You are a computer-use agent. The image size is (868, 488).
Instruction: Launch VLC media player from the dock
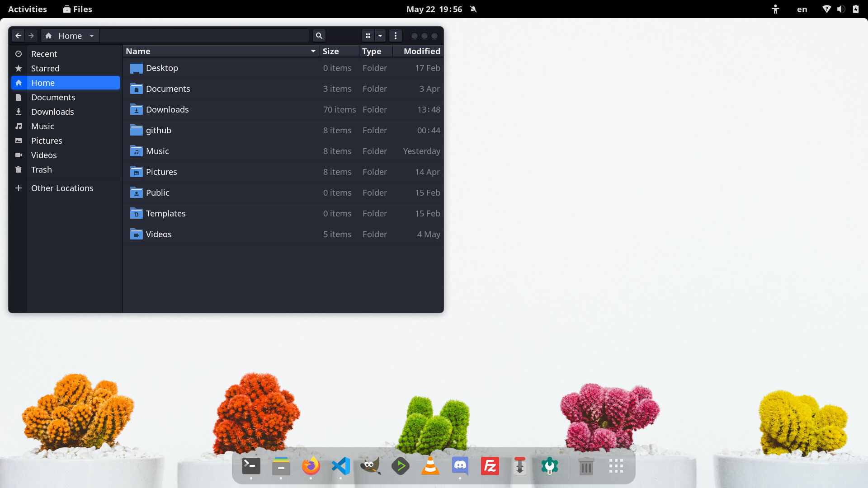tap(430, 466)
